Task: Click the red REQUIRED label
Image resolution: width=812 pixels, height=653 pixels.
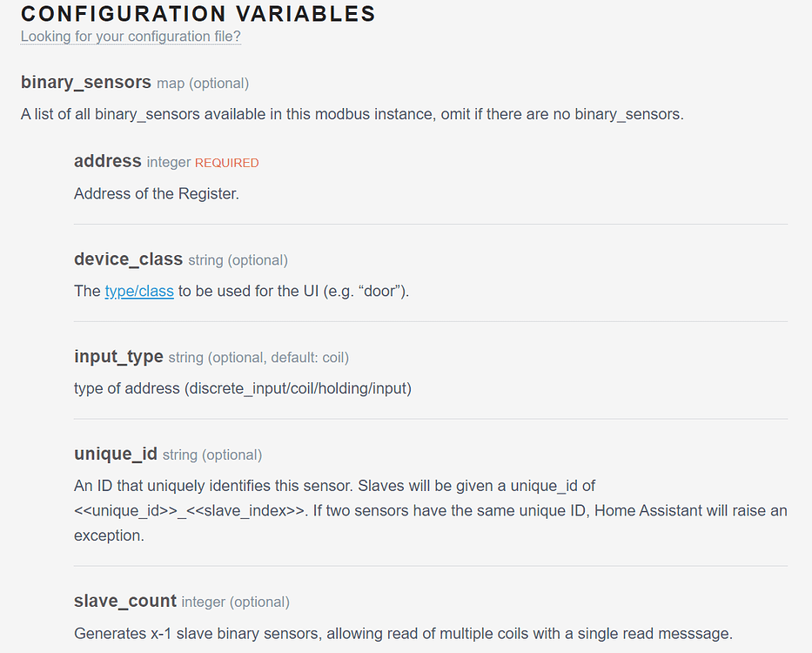Action: pos(227,163)
